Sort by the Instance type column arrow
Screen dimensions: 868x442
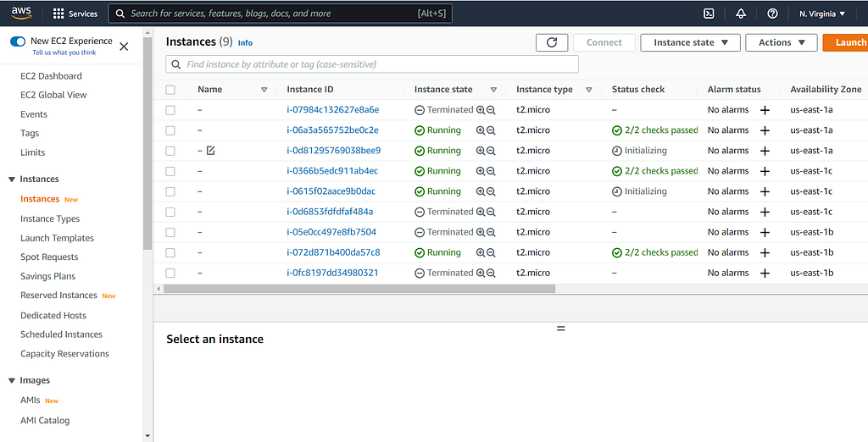coord(589,90)
